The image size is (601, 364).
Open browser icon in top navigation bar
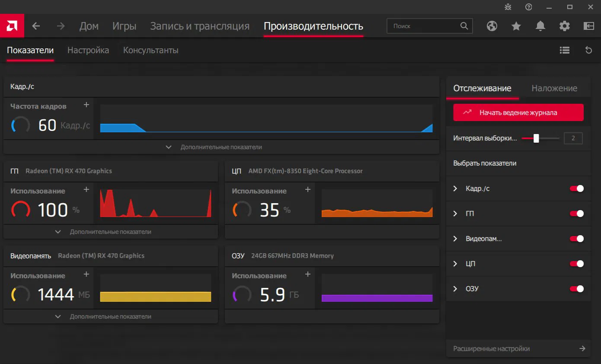tap(492, 26)
